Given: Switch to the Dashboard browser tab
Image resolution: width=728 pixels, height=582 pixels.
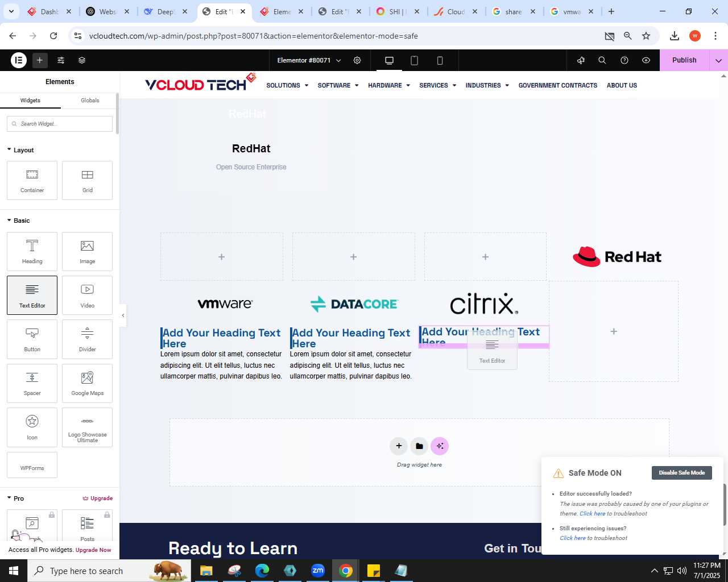Looking at the screenshot, I should pyautogui.click(x=49, y=11).
